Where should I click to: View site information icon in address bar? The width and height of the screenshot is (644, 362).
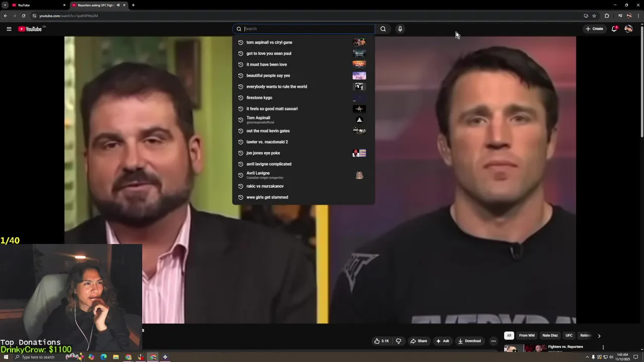pos(34,16)
